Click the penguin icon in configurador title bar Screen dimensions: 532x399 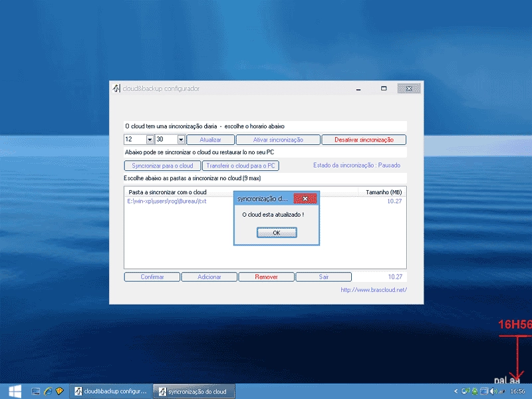[116, 88]
